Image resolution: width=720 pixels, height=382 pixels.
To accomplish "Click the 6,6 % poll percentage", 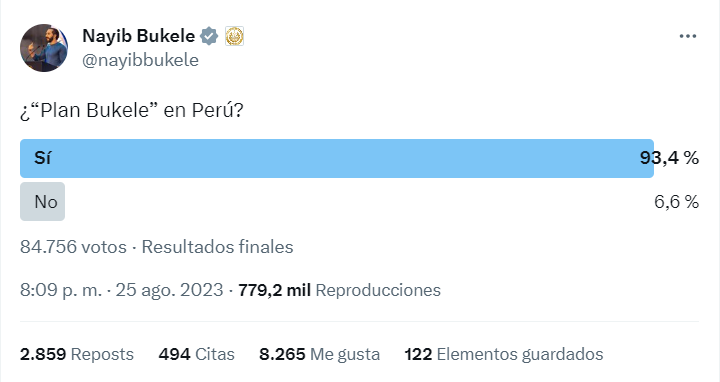I will pos(676,202).
